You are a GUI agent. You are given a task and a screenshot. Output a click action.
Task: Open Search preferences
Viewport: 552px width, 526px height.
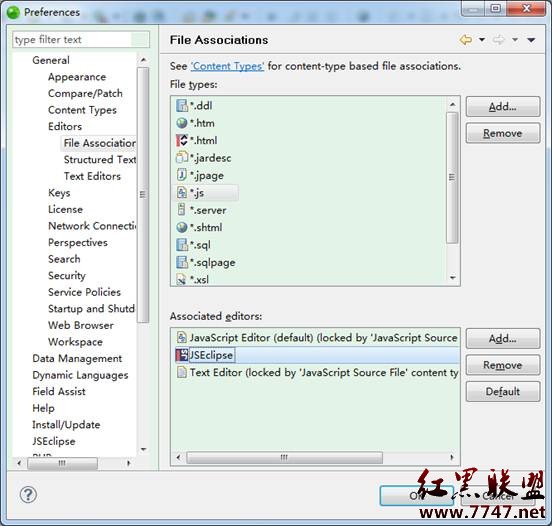(x=64, y=259)
